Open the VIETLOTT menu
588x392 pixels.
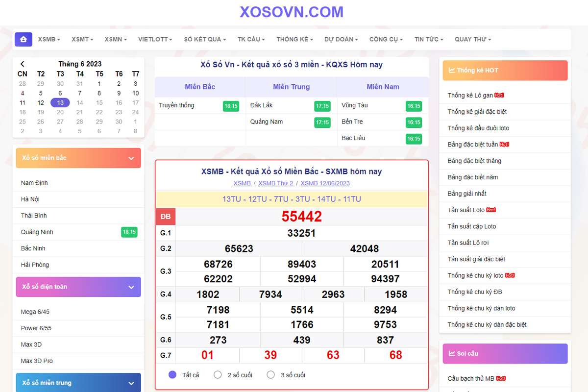click(155, 39)
